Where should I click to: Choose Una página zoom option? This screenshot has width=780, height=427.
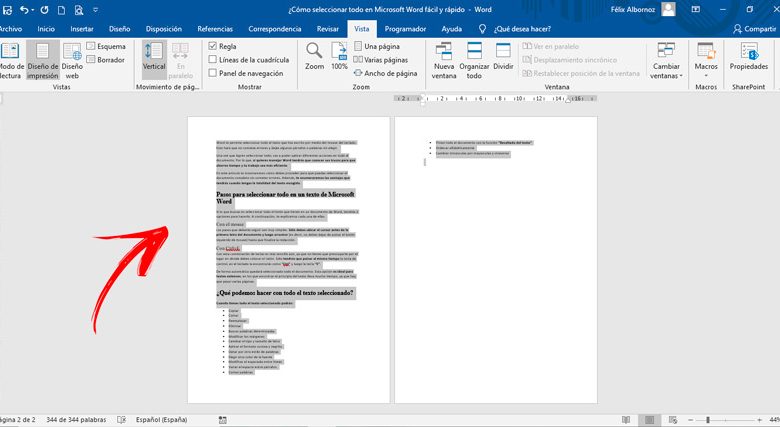(x=377, y=46)
